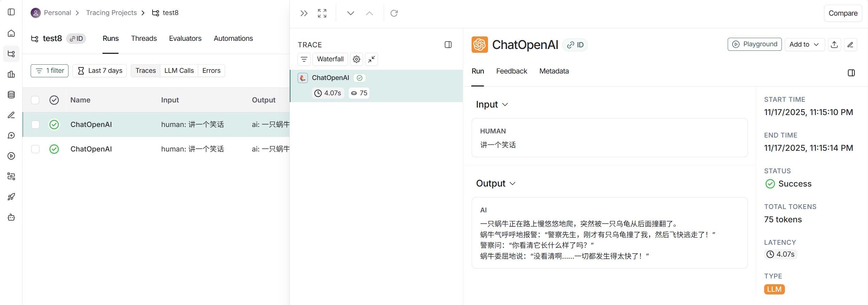Image resolution: width=868 pixels, height=305 pixels.
Task: Open Deployments rocket icon in sidebar
Action: click(x=11, y=197)
